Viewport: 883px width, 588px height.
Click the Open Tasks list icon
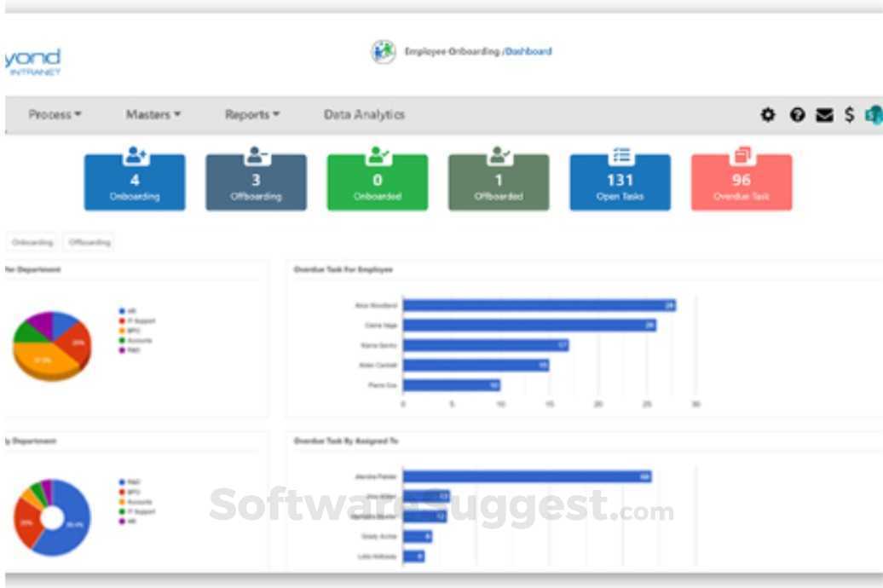pos(620,155)
